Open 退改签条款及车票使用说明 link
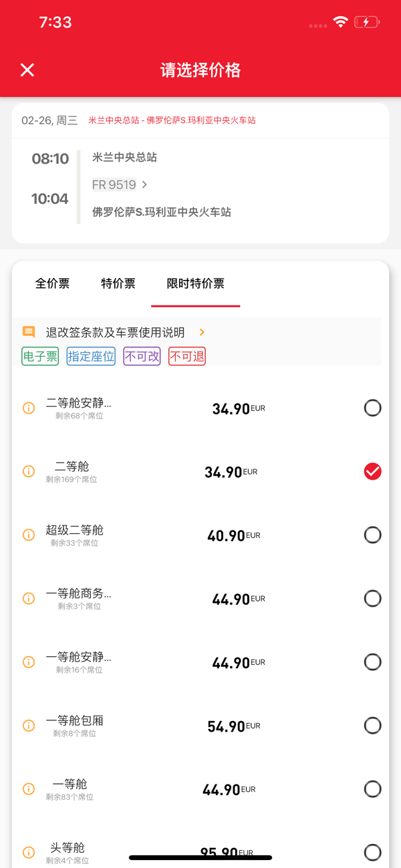This screenshot has width=401, height=868. (115, 332)
